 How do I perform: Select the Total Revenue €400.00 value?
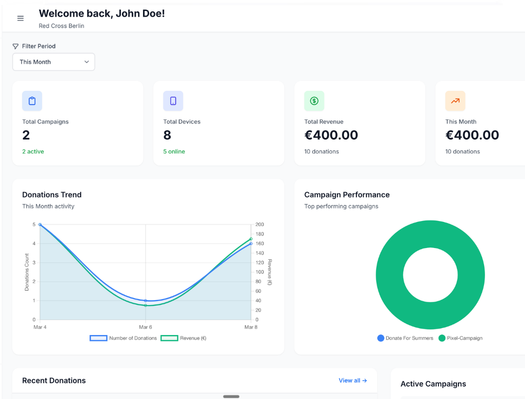(331, 135)
